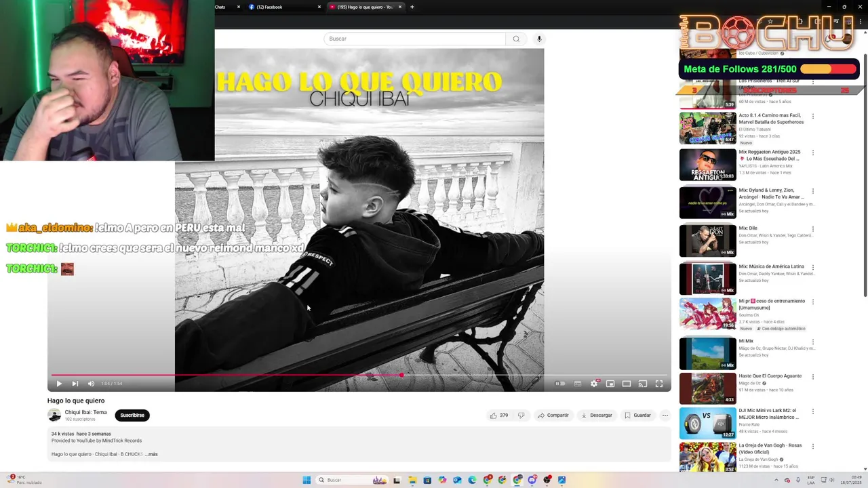The height and width of the screenshot is (488, 868).
Task: Cast the video to a TV
Action: point(643,384)
